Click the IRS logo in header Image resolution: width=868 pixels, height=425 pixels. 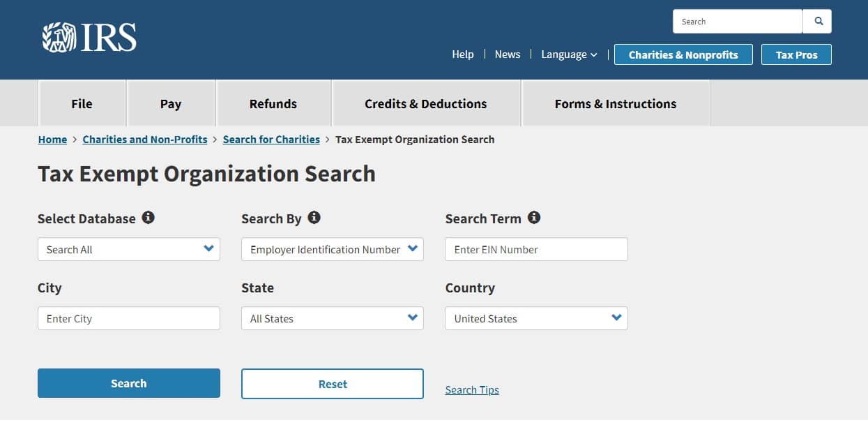coord(89,37)
